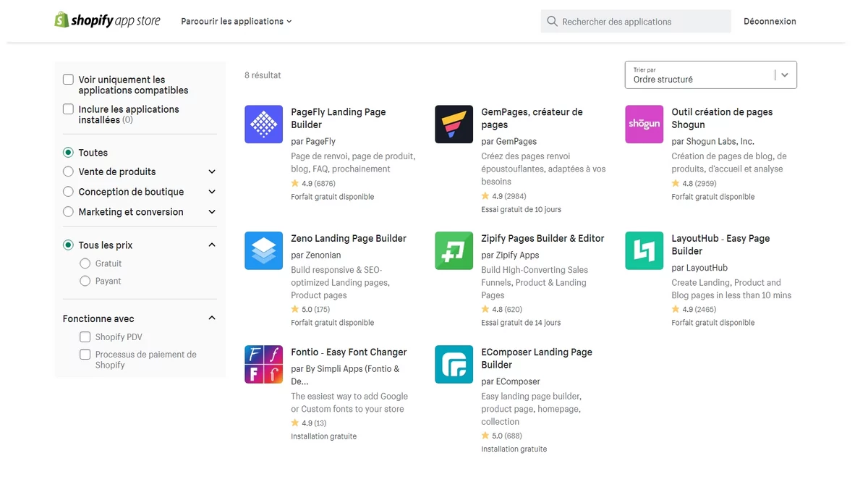
Task: Click Shogun's 4.8 (2959) rating
Action: [x=694, y=184]
